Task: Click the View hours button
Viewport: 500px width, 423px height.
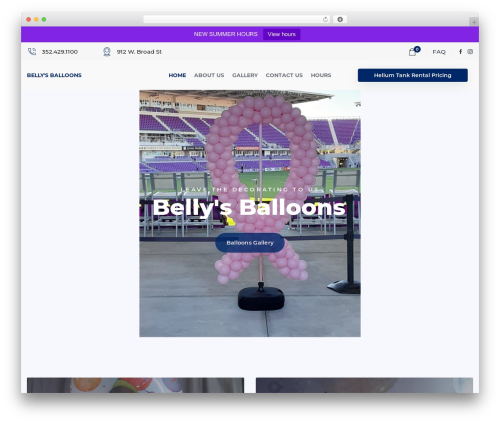Action: (x=282, y=34)
